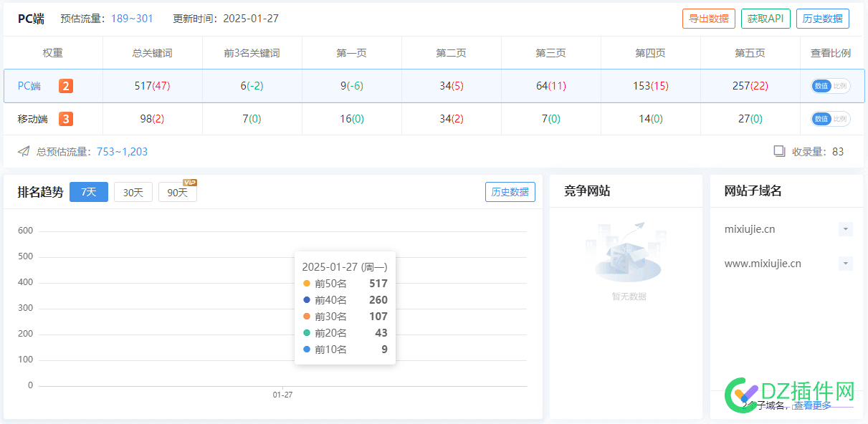This screenshot has height=424, width=868.
Task: Click the 预估流量 range 189~301
Action: point(132,19)
